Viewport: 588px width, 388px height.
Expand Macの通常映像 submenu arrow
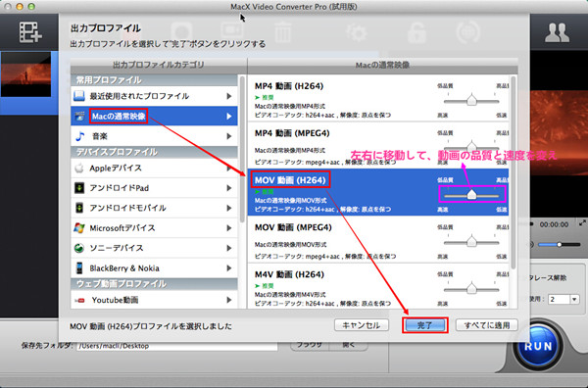tap(228, 117)
